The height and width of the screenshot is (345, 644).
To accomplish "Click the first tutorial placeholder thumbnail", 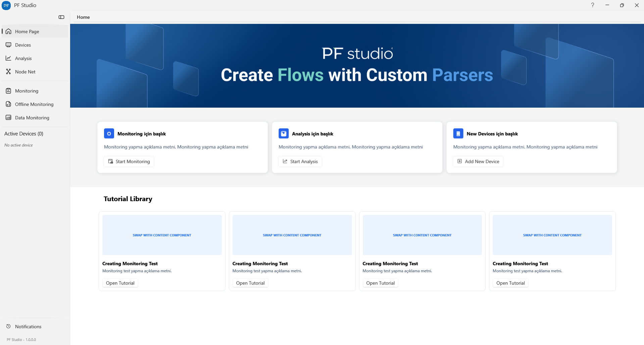I will coord(162,235).
